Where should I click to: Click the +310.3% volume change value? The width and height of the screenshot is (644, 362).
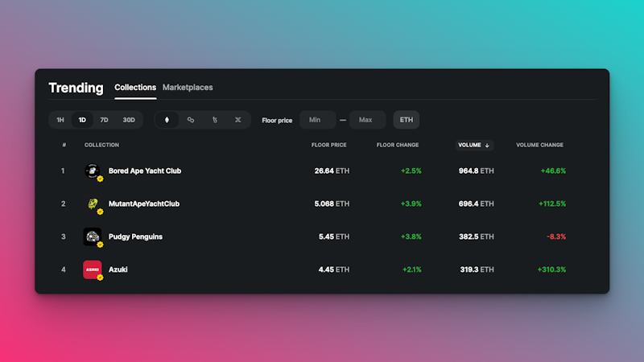551,269
